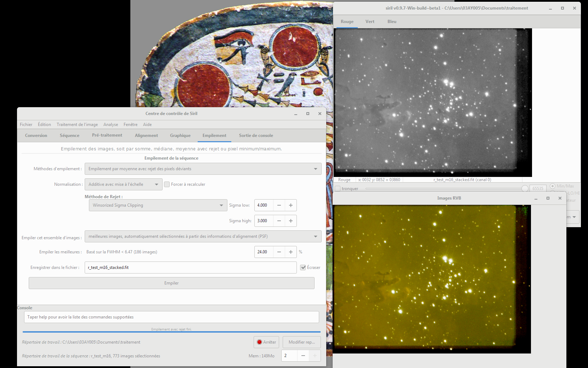588x368 pixels.
Task: Switch to the Alignement tab
Action: point(146,136)
